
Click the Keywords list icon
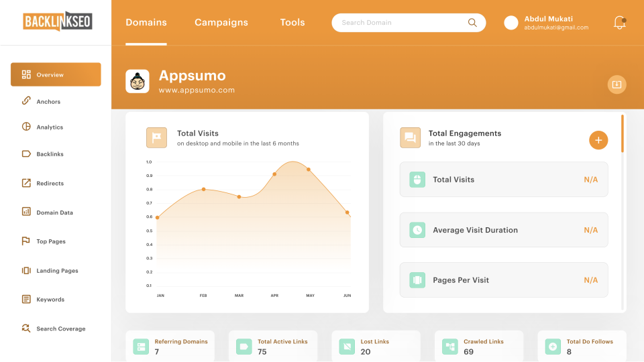pyautogui.click(x=26, y=299)
